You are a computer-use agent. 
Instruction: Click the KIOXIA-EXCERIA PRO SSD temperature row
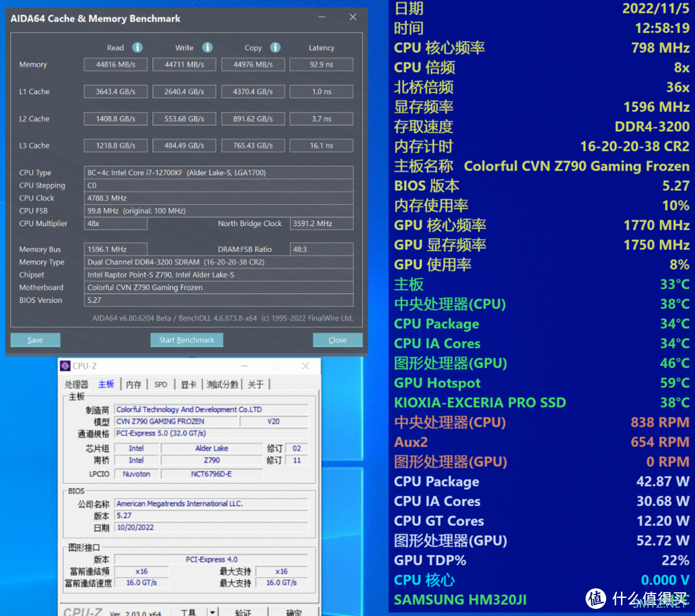[x=542, y=403]
